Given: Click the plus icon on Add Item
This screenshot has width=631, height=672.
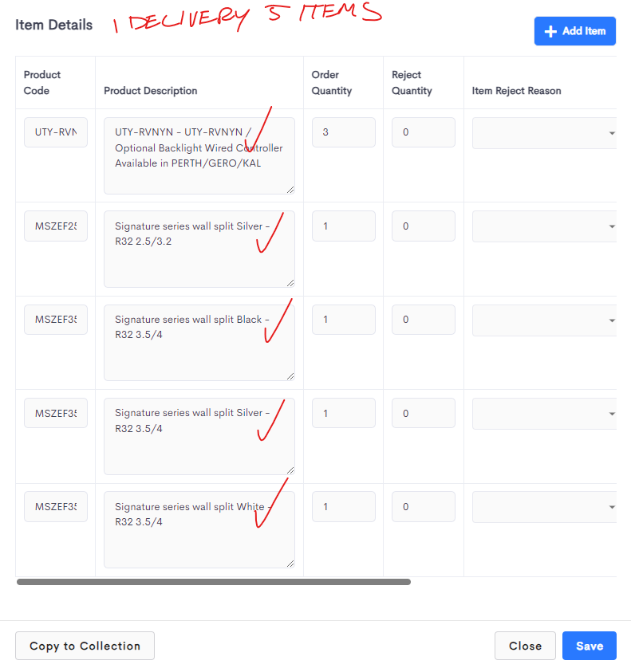Looking at the screenshot, I should pyautogui.click(x=550, y=31).
